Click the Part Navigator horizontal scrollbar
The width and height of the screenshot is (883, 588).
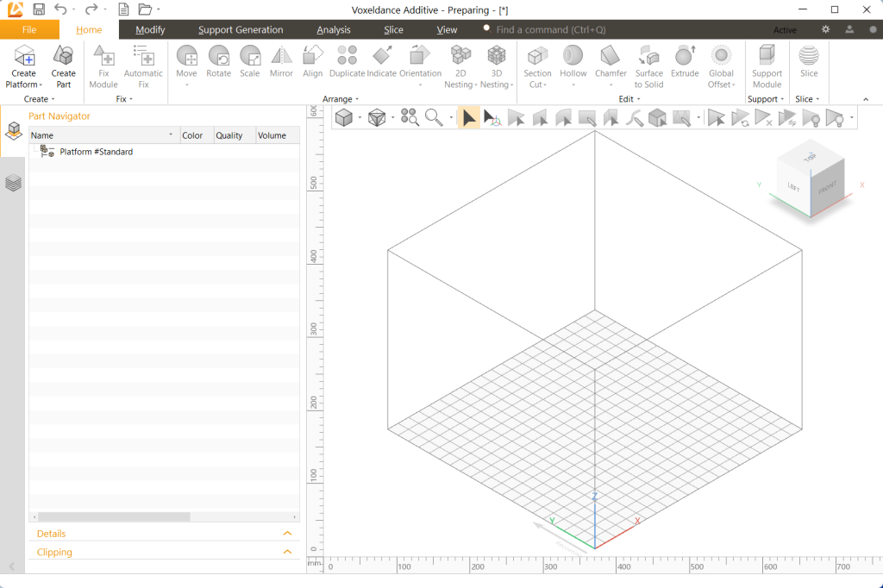tap(112, 516)
